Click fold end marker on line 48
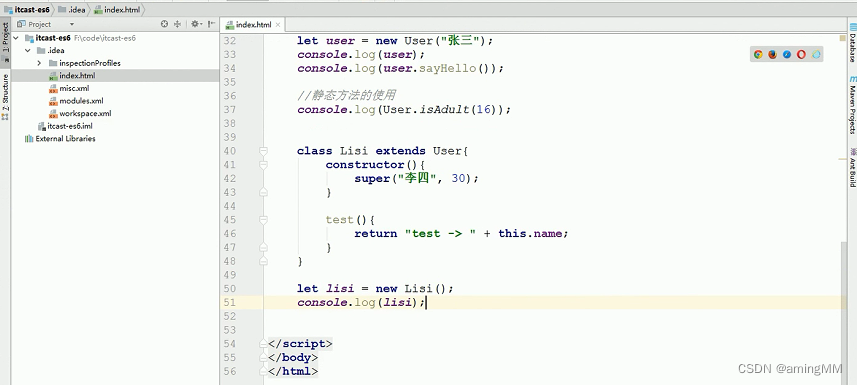The height and width of the screenshot is (385, 857). click(263, 261)
